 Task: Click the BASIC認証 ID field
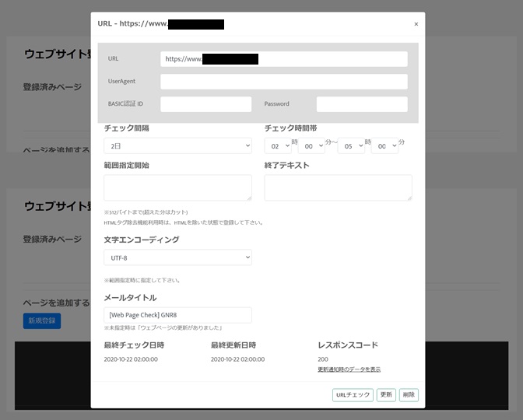pyautogui.click(x=205, y=104)
